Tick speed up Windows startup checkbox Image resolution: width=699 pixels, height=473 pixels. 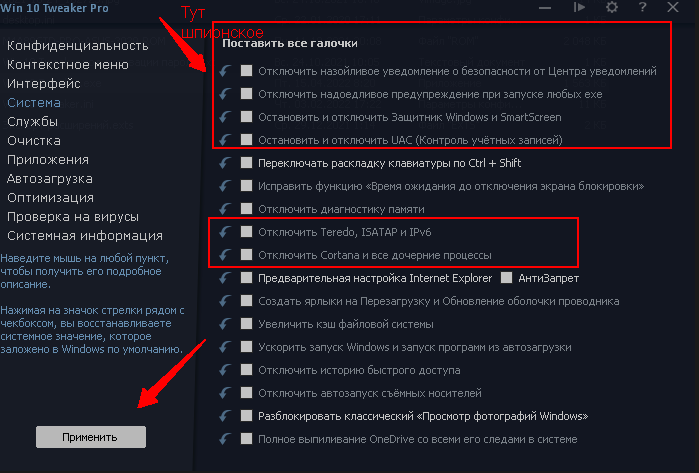pos(247,346)
